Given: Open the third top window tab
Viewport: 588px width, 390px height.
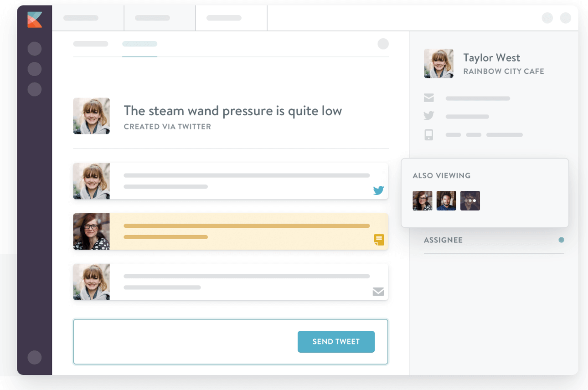Looking at the screenshot, I should [x=231, y=18].
